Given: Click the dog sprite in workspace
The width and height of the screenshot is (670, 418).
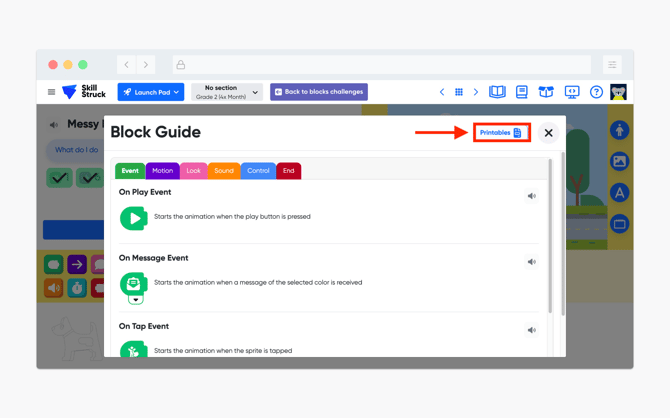Looking at the screenshot, I should tap(77, 338).
